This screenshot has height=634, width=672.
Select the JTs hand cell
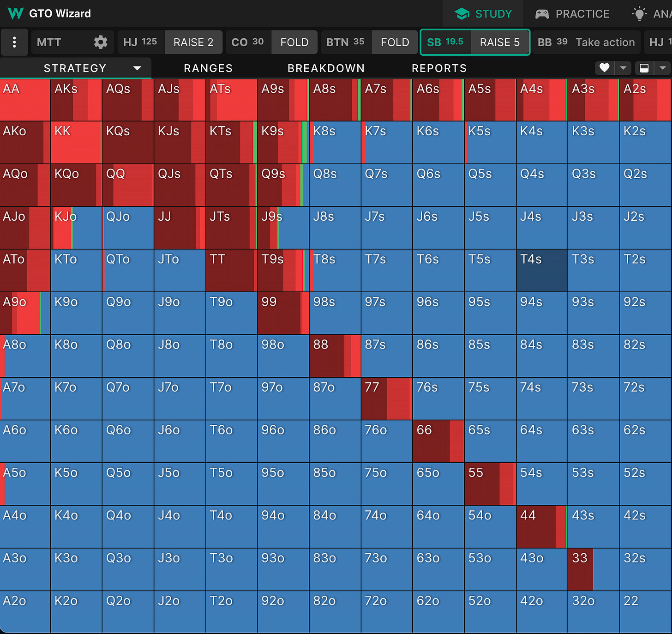pyautogui.click(x=231, y=228)
